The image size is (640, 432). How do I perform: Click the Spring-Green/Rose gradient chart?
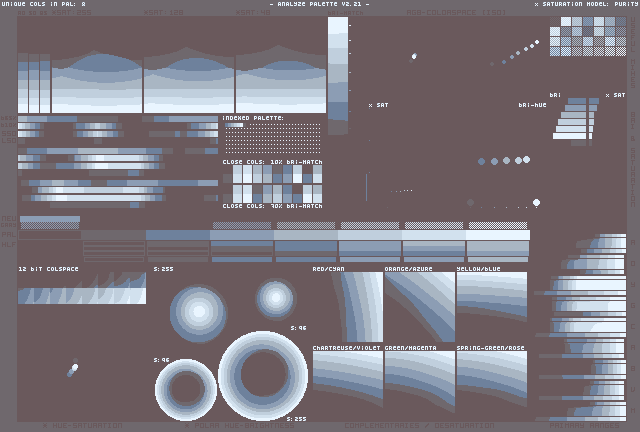[491, 378]
